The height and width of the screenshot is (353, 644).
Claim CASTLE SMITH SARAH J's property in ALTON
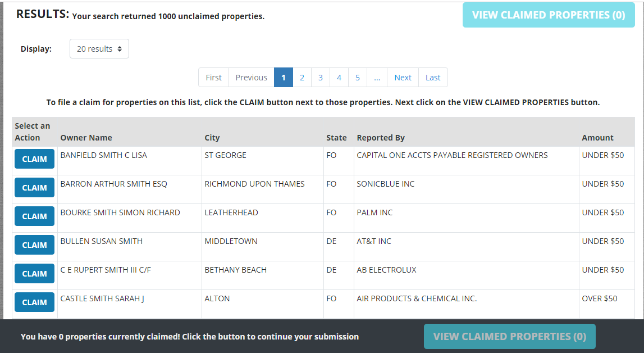34,302
